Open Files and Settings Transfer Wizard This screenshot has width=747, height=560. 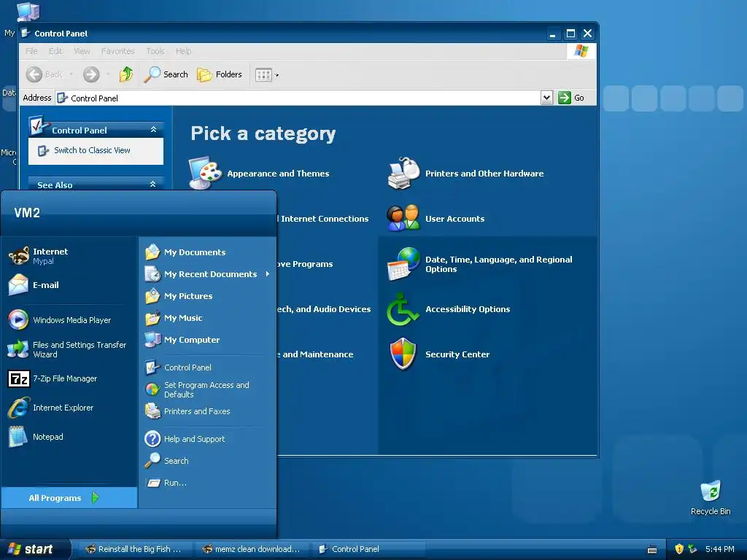pyautogui.click(x=69, y=349)
